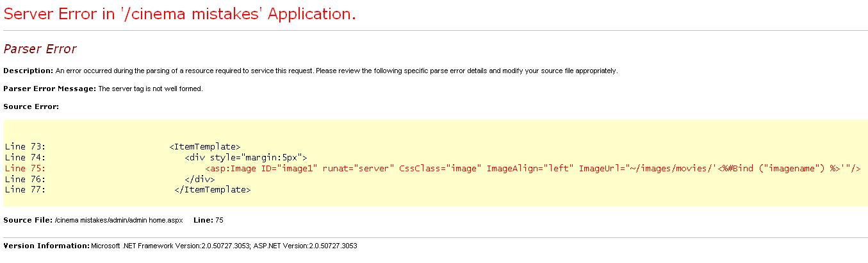Click the 'Source File:' label

click(x=28, y=220)
